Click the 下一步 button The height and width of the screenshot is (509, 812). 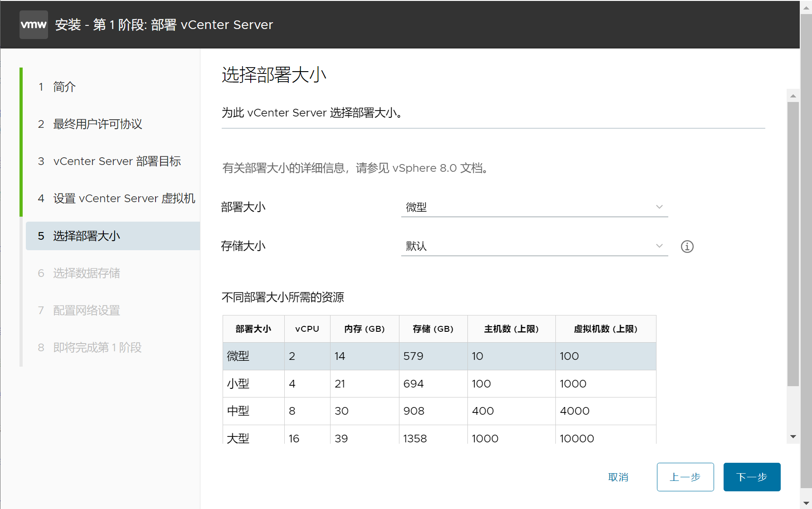tap(752, 477)
